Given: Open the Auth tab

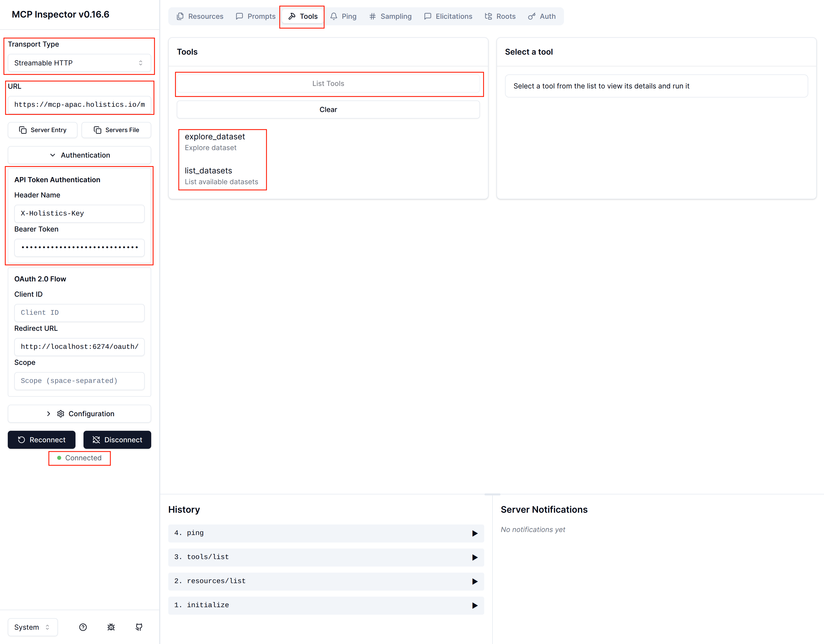Looking at the screenshot, I should 542,16.
